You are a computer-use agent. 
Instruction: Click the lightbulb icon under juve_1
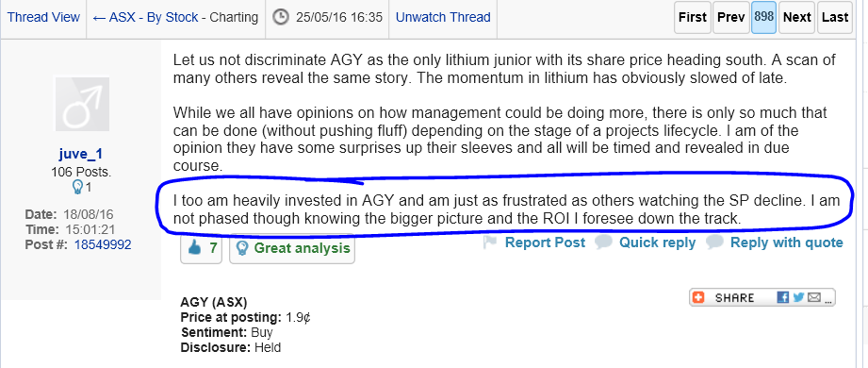coord(77,188)
